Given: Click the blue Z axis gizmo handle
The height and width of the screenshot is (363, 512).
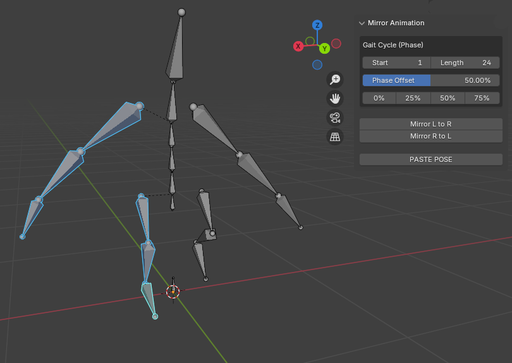Looking at the screenshot, I should [x=317, y=25].
